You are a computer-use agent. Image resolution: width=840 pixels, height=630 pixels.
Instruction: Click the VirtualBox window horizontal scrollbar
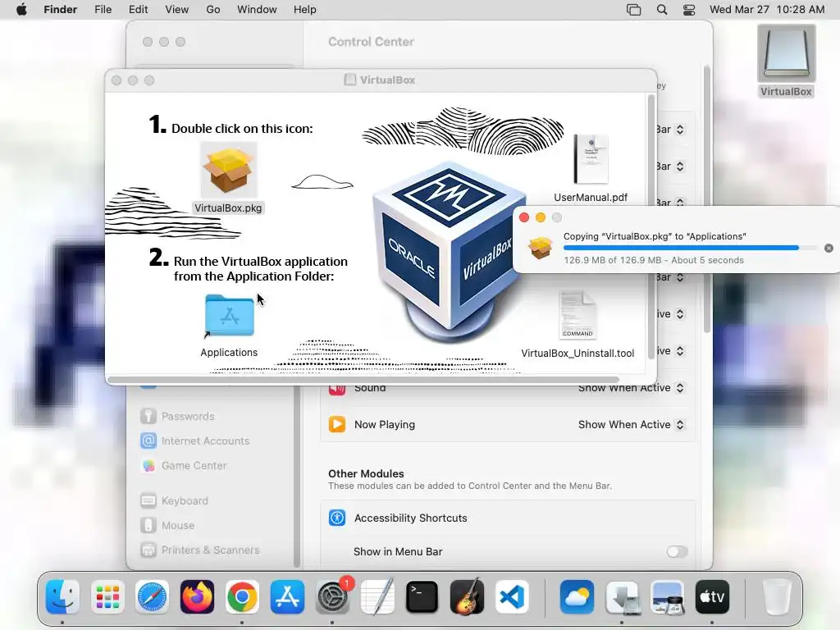pos(363,380)
